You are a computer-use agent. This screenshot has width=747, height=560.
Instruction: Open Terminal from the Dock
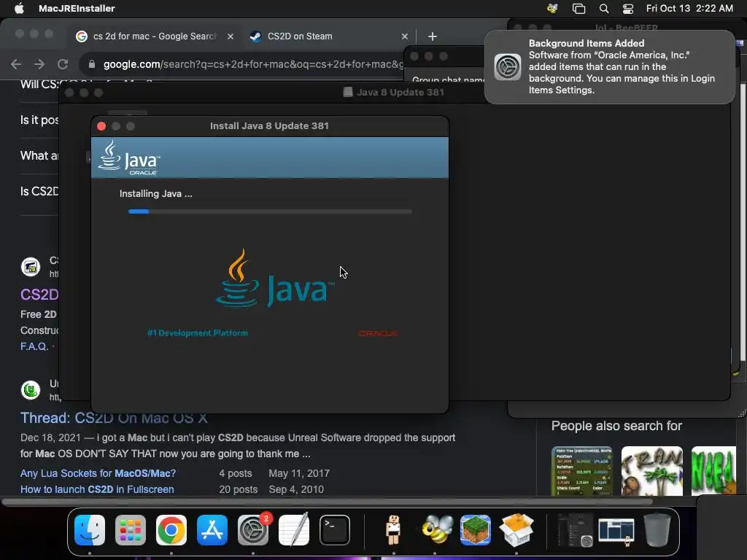334,530
